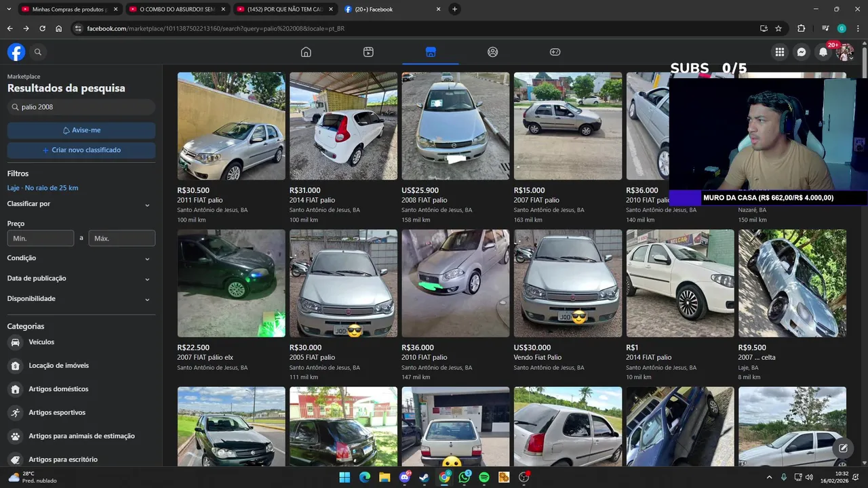Select the Veículos category

tap(81, 342)
